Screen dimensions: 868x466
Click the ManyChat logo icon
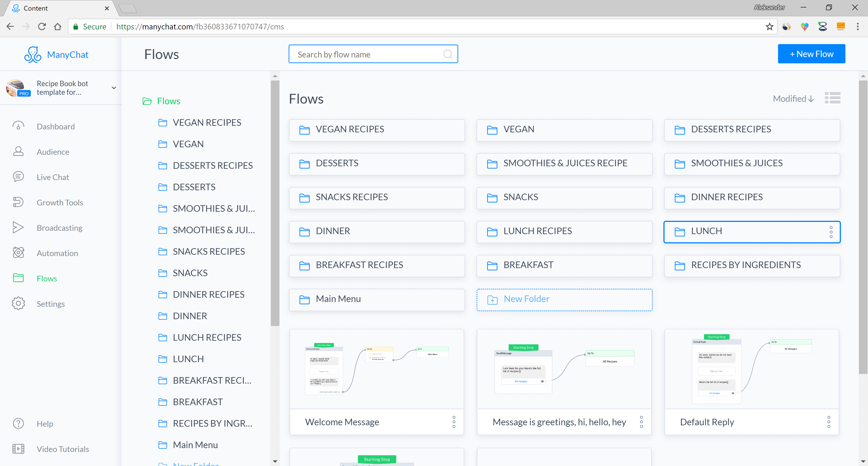[33, 54]
